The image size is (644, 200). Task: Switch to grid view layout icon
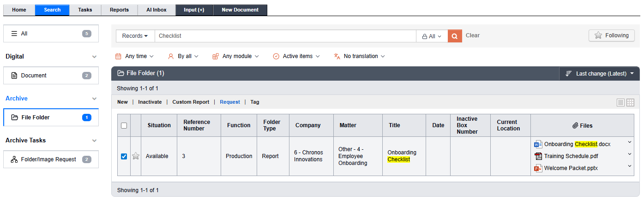(630, 102)
